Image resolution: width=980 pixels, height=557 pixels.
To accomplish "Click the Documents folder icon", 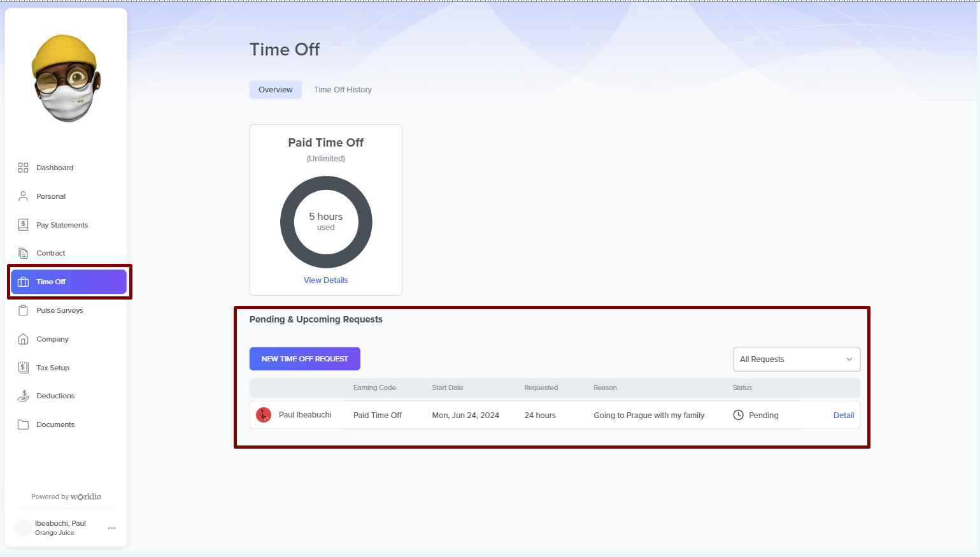I will click(x=24, y=424).
